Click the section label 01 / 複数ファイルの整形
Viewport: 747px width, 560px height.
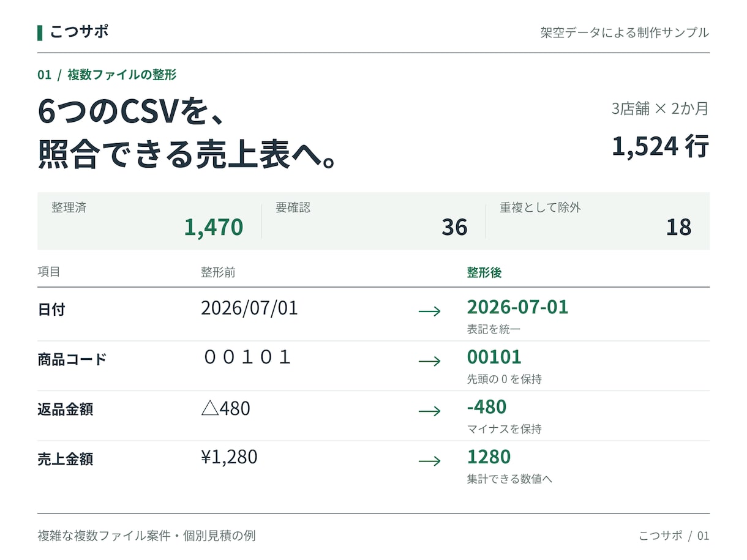tap(107, 75)
